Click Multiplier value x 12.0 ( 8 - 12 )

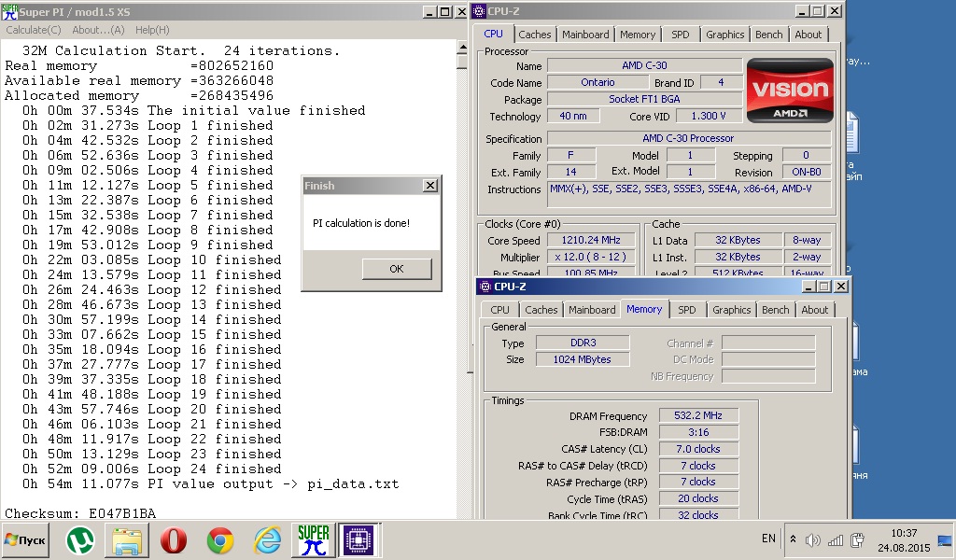point(591,258)
